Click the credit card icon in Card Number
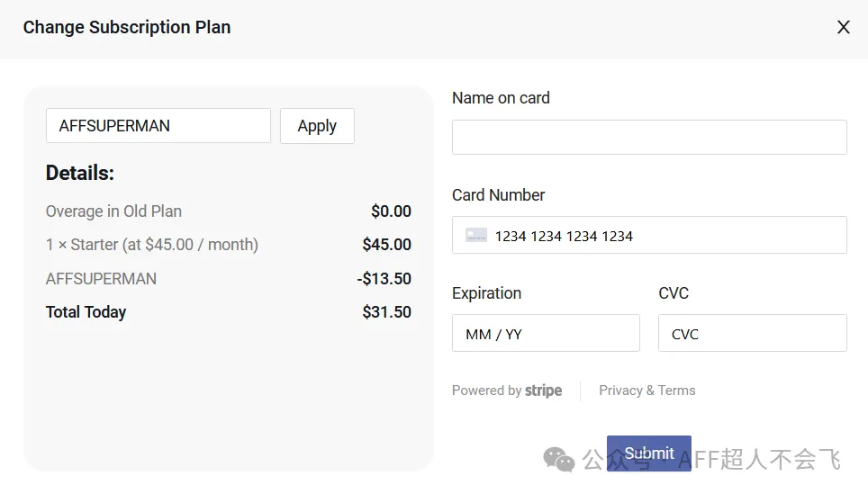The width and height of the screenshot is (868, 494). [x=476, y=236]
